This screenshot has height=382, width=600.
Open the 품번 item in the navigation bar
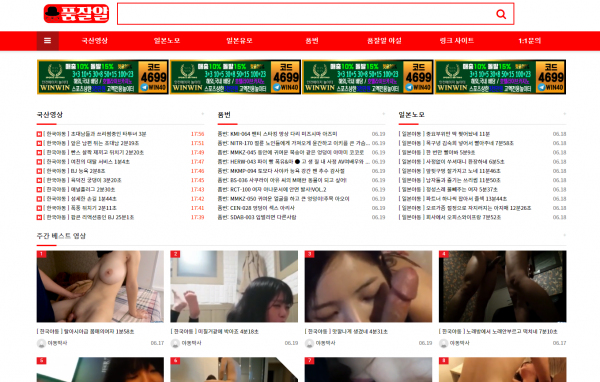pyautogui.click(x=312, y=41)
